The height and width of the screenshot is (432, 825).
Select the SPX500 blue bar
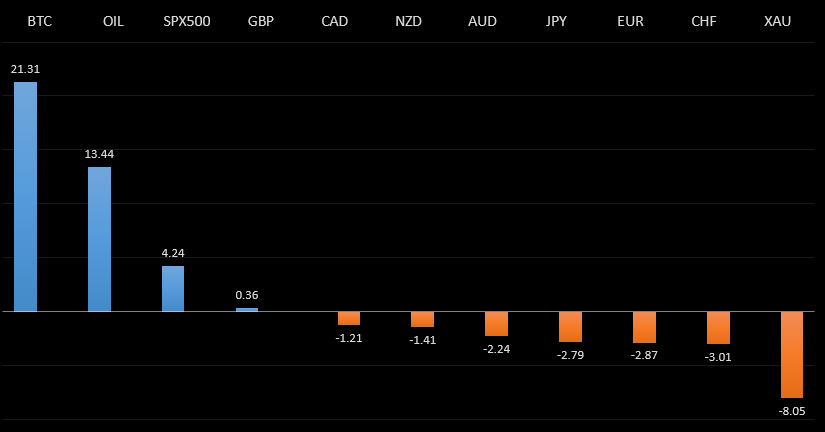point(173,288)
